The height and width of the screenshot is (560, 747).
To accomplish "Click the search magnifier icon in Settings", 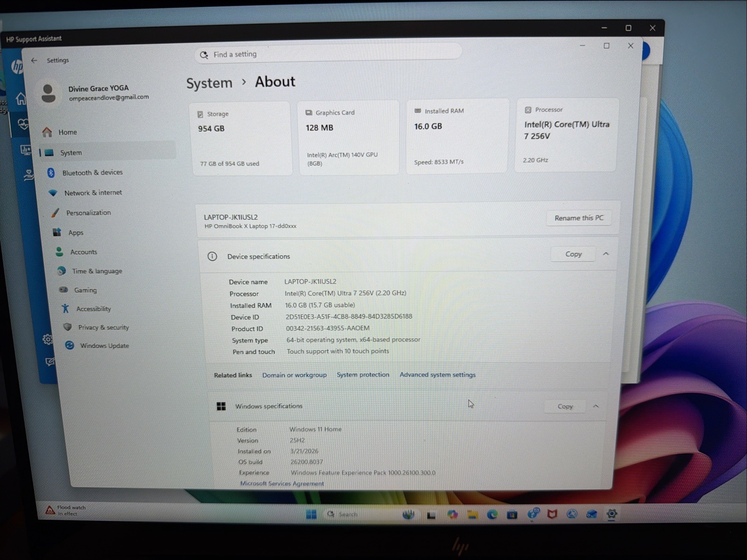I will pos(204,55).
